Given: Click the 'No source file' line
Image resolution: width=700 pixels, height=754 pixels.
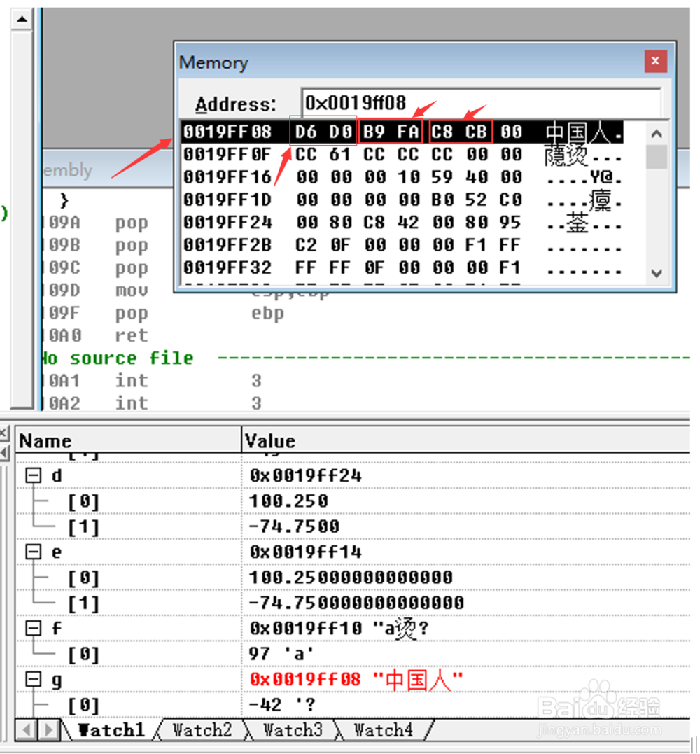Looking at the screenshot, I should point(118,358).
